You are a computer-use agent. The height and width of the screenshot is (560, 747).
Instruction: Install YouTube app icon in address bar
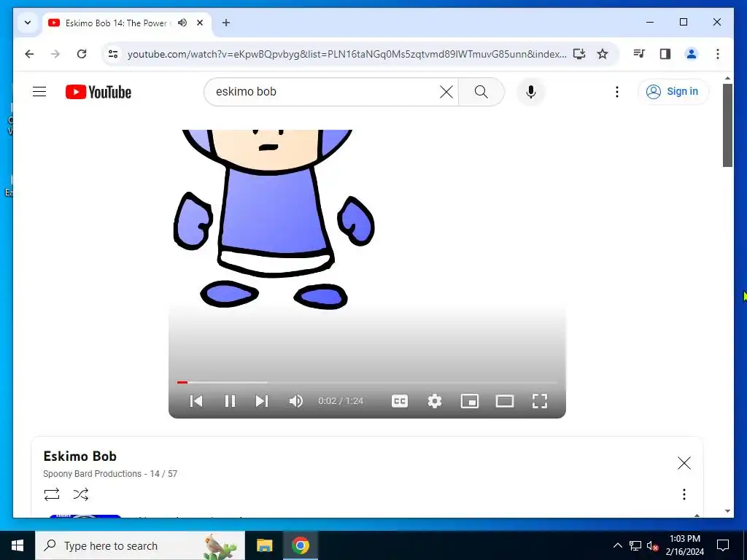(x=578, y=54)
